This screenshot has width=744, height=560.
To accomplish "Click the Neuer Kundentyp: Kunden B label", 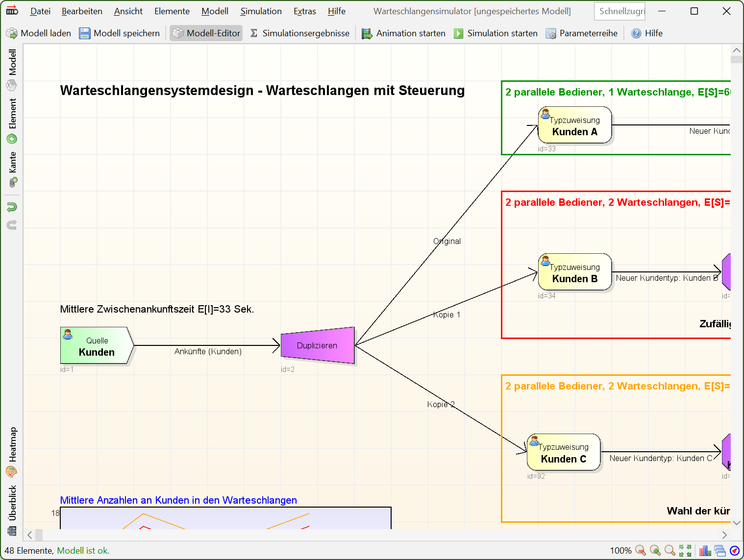I will 667,278.
